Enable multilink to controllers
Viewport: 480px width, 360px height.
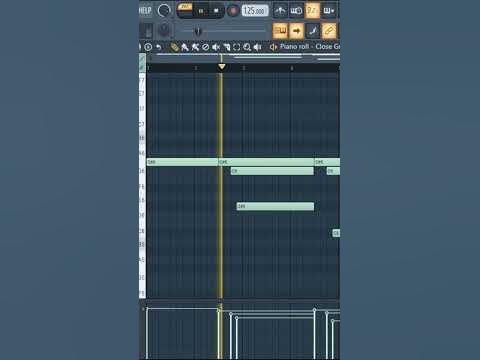pyautogui.click(x=313, y=31)
